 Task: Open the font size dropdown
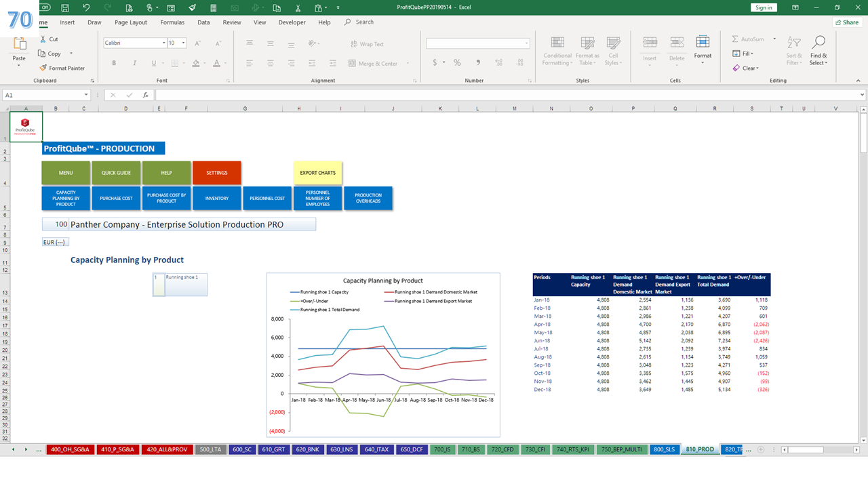coord(183,43)
